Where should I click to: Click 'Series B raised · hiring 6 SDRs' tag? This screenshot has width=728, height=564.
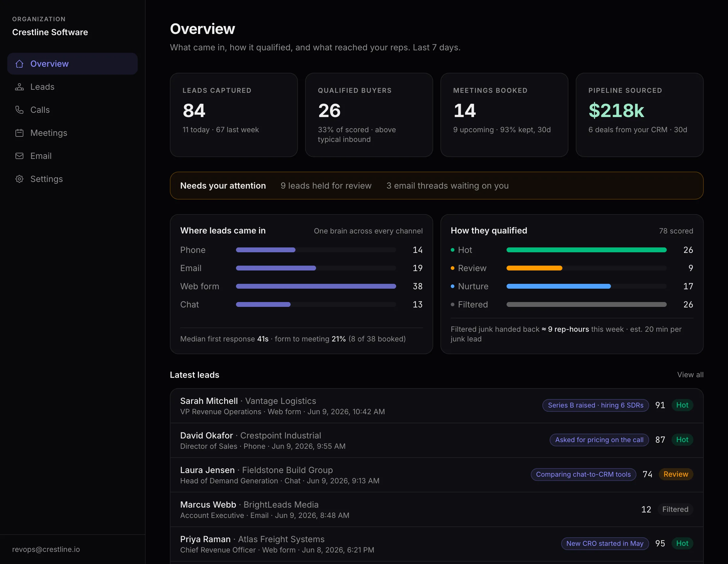596,405
